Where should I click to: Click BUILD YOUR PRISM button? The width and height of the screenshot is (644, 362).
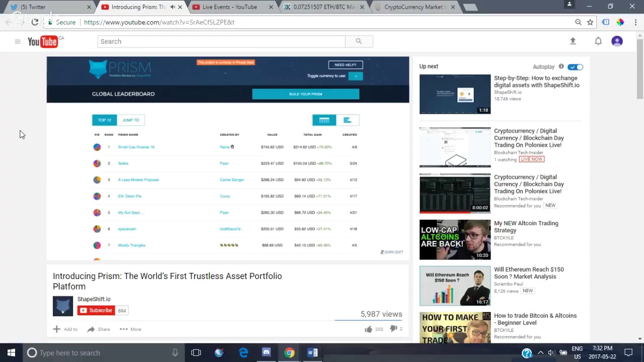pos(305,94)
